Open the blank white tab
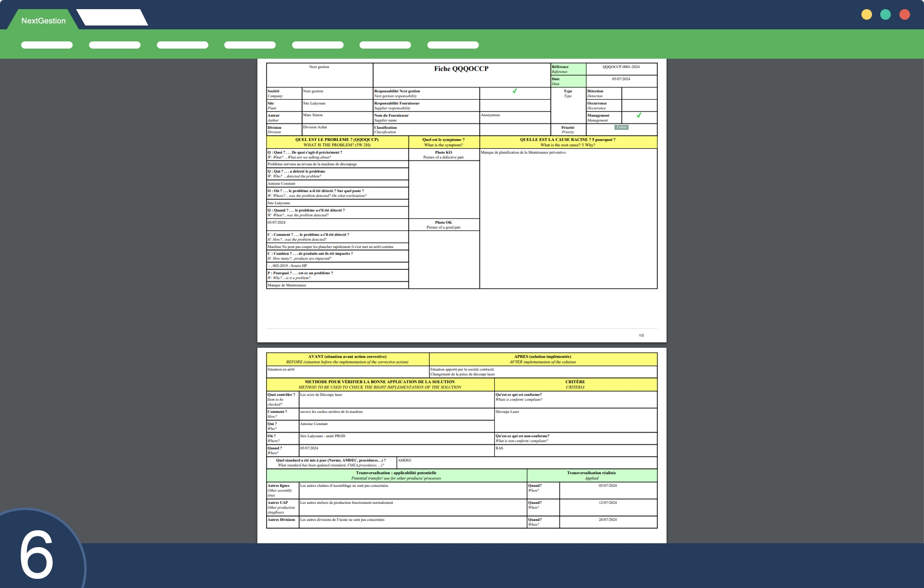 click(x=112, y=18)
